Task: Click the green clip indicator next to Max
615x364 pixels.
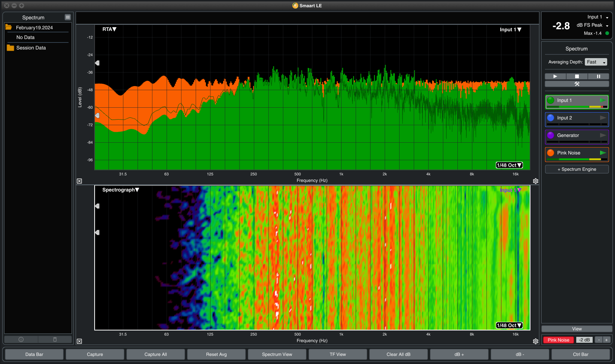Action: (607, 33)
